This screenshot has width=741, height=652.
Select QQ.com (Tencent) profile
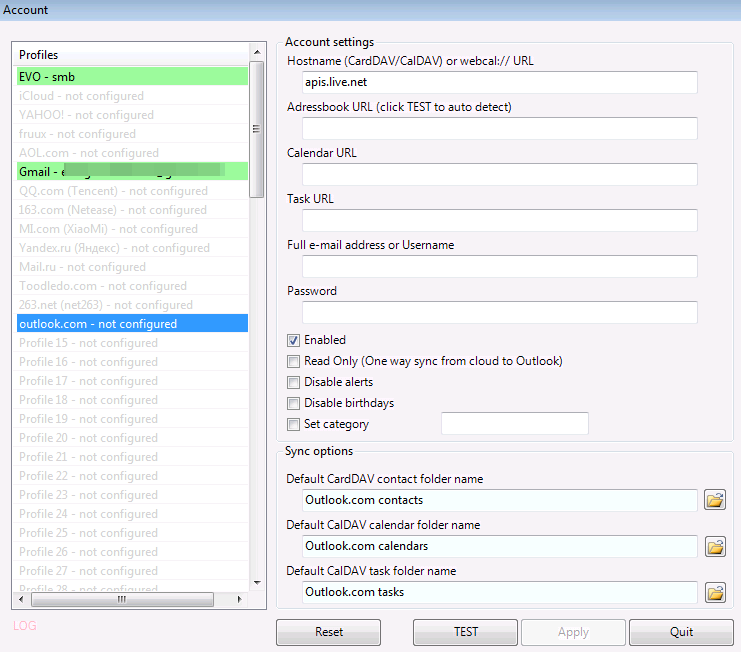tap(132, 191)
